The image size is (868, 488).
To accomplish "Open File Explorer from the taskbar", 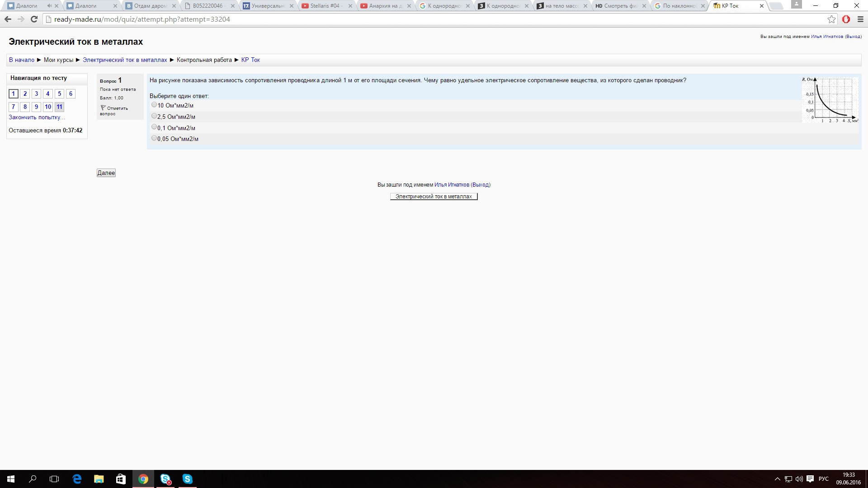I will click(99, 479).
